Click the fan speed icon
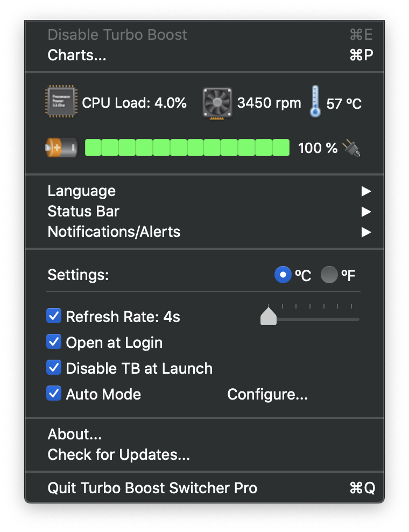 pos(217,103)
